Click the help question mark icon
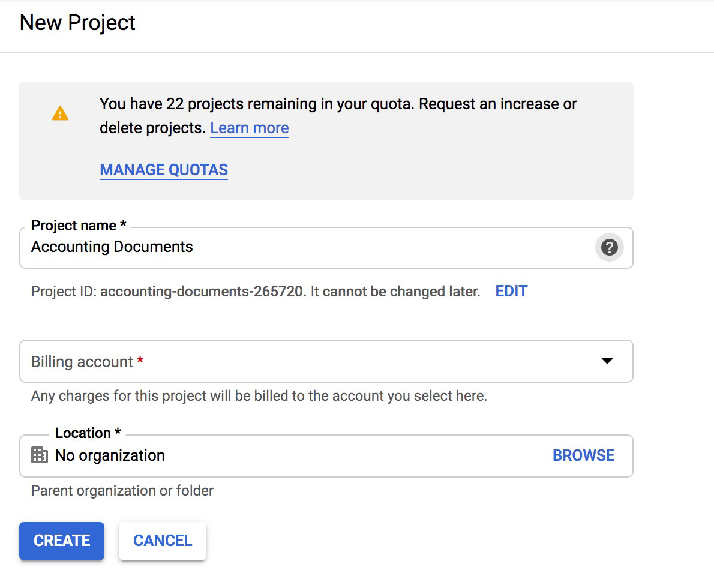Screen dimensions: 714x588 point(609,247)
